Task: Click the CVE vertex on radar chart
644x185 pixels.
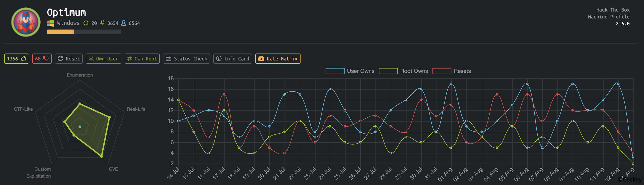Action: click(x=102, y=156)
